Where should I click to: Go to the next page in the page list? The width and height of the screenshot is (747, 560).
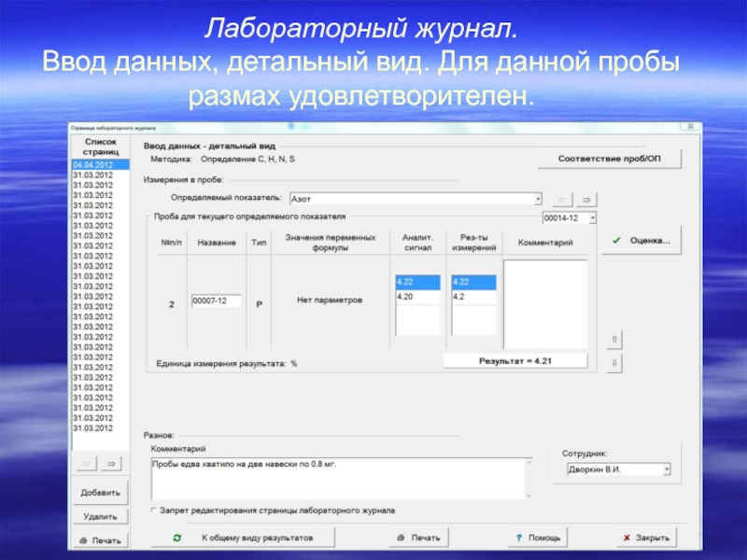(109, 463)
